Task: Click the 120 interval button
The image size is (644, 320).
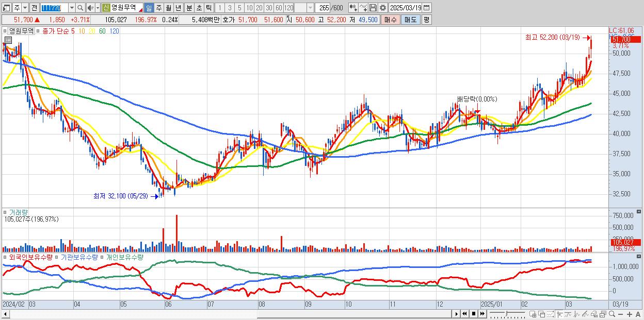Action: 289,8
